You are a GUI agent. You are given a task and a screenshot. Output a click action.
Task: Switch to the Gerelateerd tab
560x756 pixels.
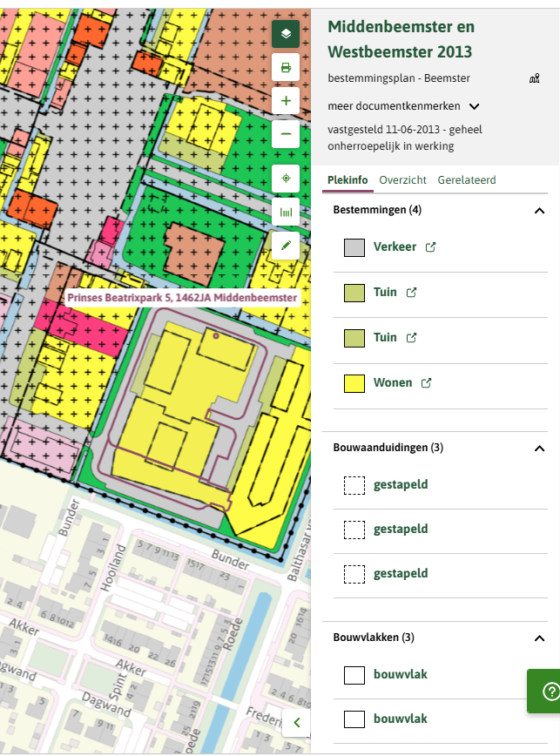[x=467, y=180]
